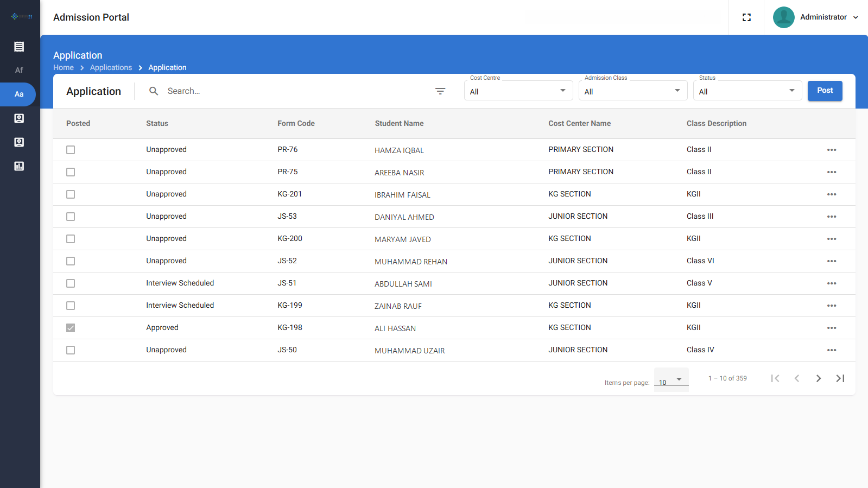This screenshot has height=488, width=868.
Task: Sort by Cost Center Name column header
Action: (580, 123)
